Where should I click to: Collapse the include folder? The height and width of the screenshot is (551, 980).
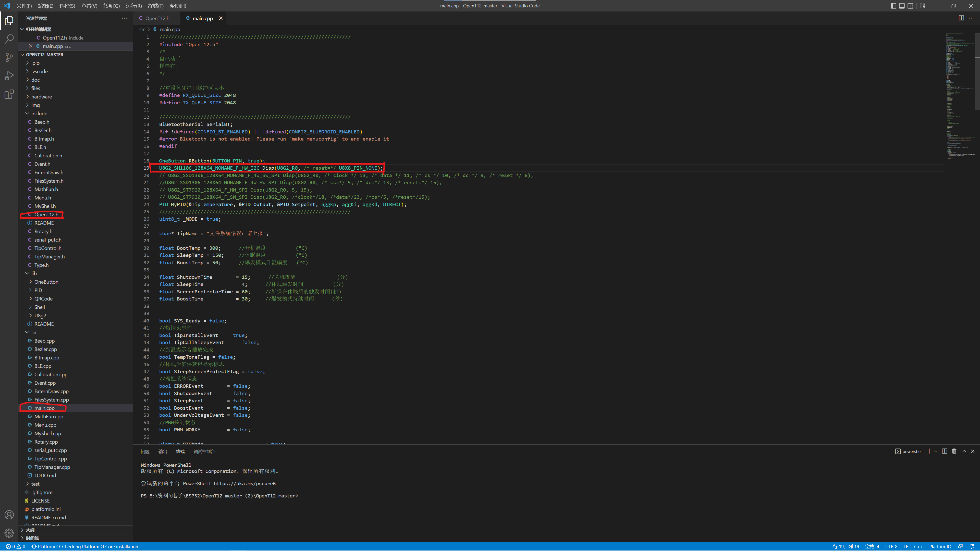point(76,113)
